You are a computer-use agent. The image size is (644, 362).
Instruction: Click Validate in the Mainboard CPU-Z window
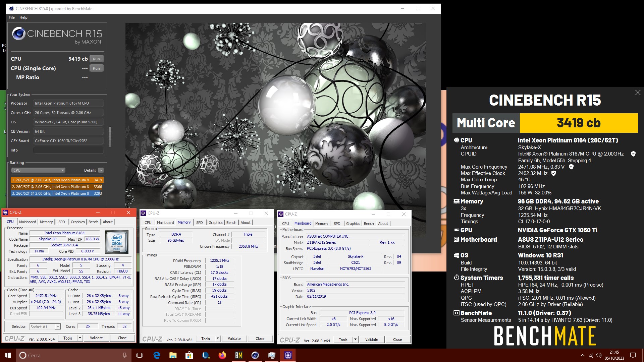pyautogui.click(x=372, y=340)
